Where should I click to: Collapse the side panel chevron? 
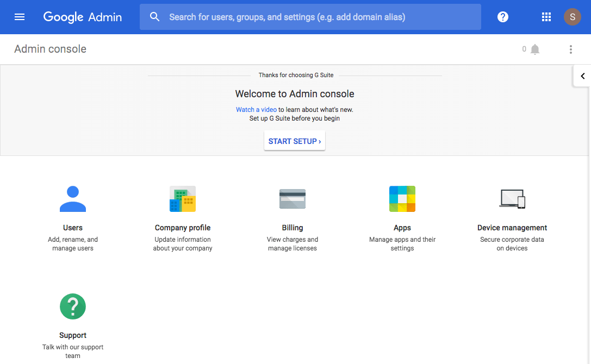coord(582,76)
